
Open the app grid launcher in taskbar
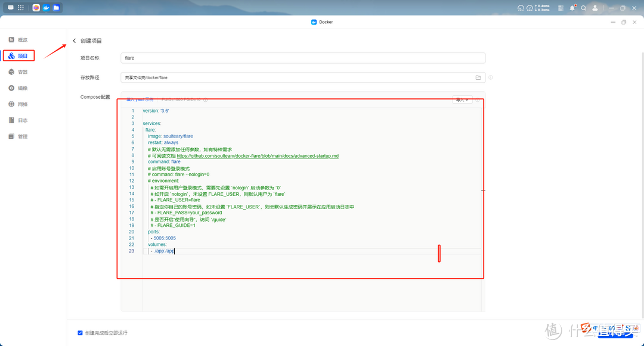pyautogui.click(x=21, y=8)
